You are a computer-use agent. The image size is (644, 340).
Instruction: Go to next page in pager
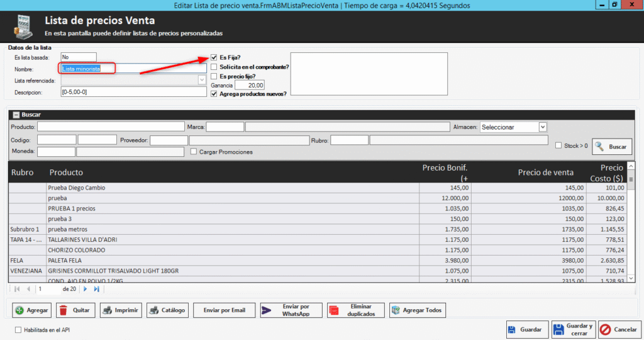86,289
